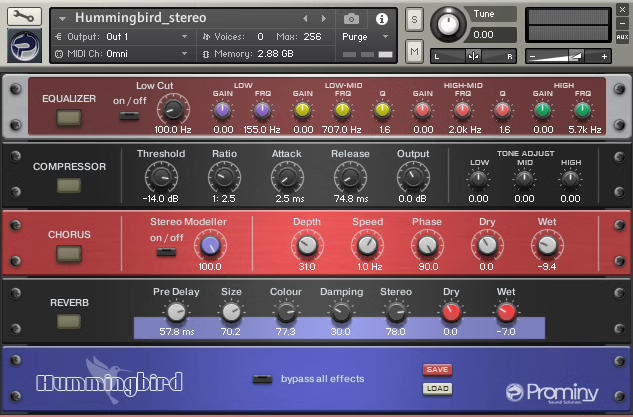Toggle the Low Cut on/off switch

tap(130, 116)
